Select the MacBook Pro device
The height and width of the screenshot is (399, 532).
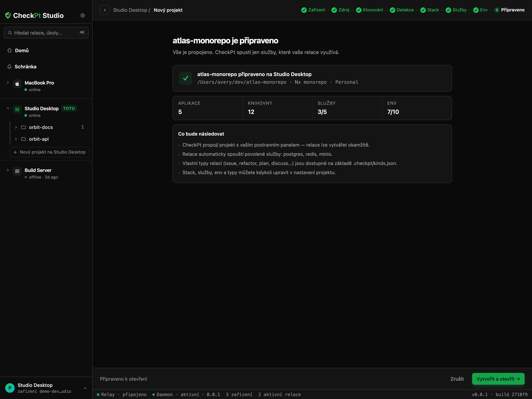(39, 83)
